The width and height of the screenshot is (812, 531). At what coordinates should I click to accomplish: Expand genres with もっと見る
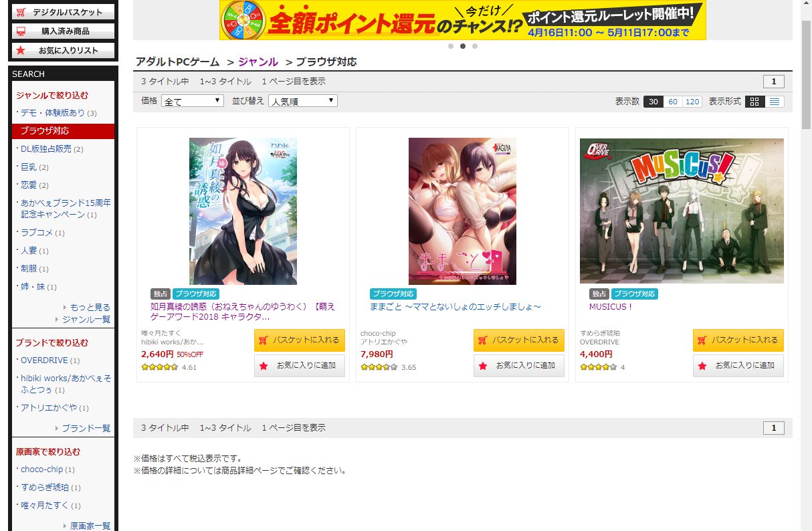click(90, 308)
